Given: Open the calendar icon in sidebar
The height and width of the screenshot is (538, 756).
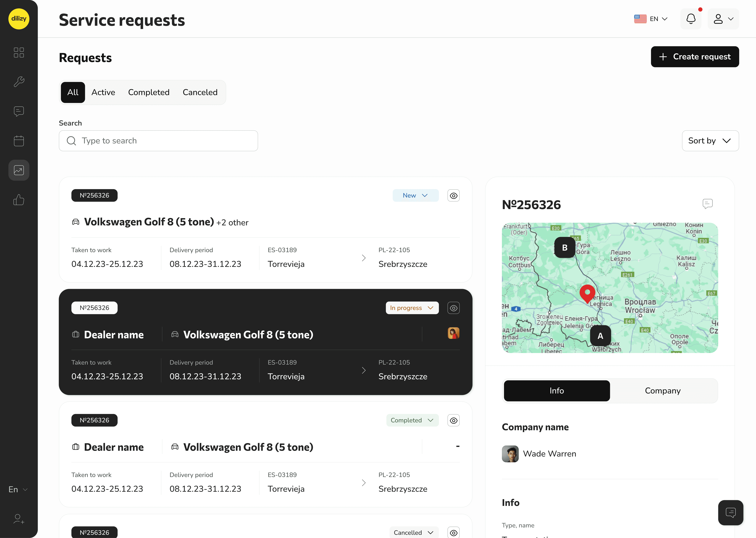Looking at the screenshot, I should pos(19,141).
